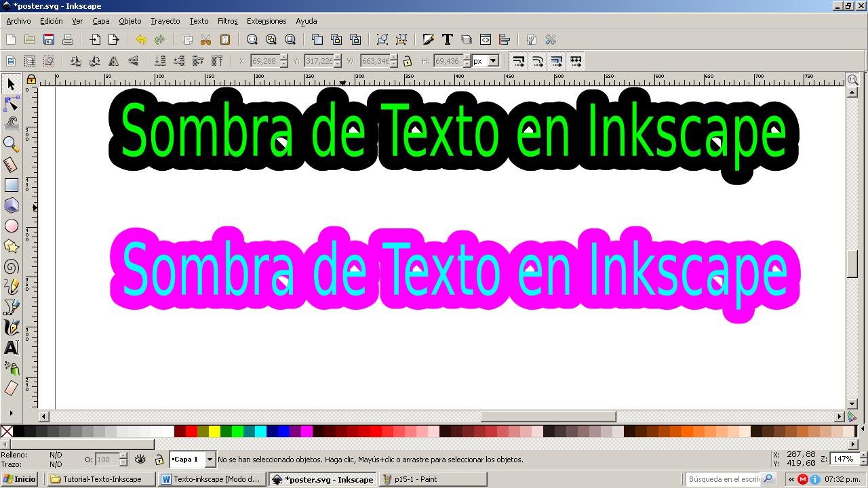Viewport: 868px width, 488px height.
Task: Increase the W width stepper
Action: (x=394, y=58)
